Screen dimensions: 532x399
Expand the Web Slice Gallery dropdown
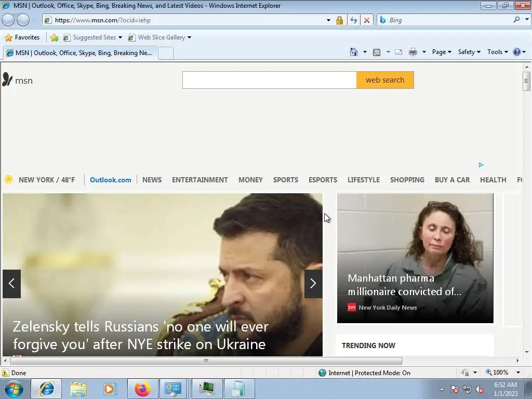click(189, 37)
